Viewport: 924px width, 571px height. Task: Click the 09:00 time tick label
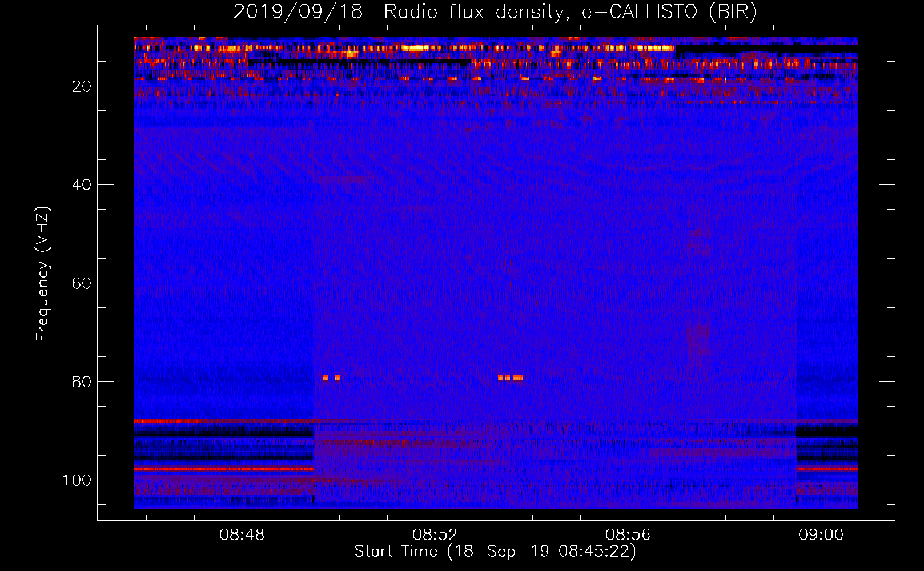(x=821, y=535)
